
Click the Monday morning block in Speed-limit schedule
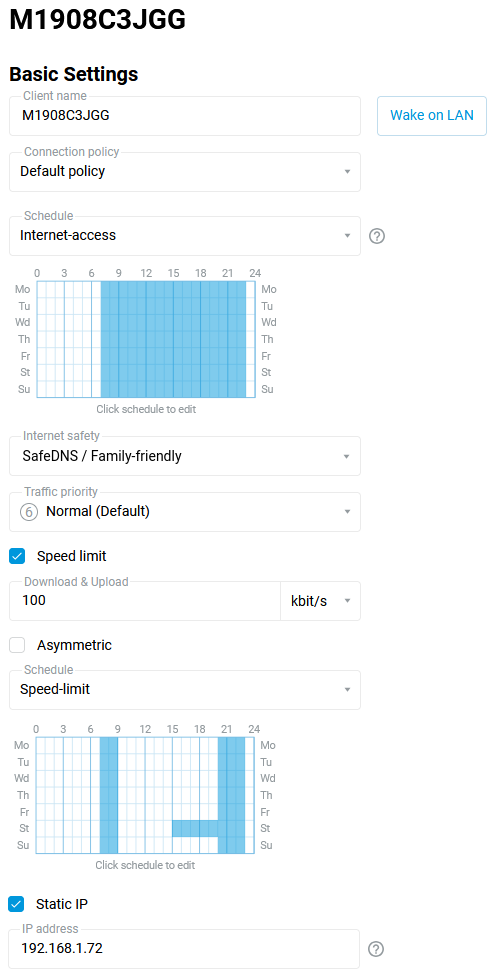109,745
